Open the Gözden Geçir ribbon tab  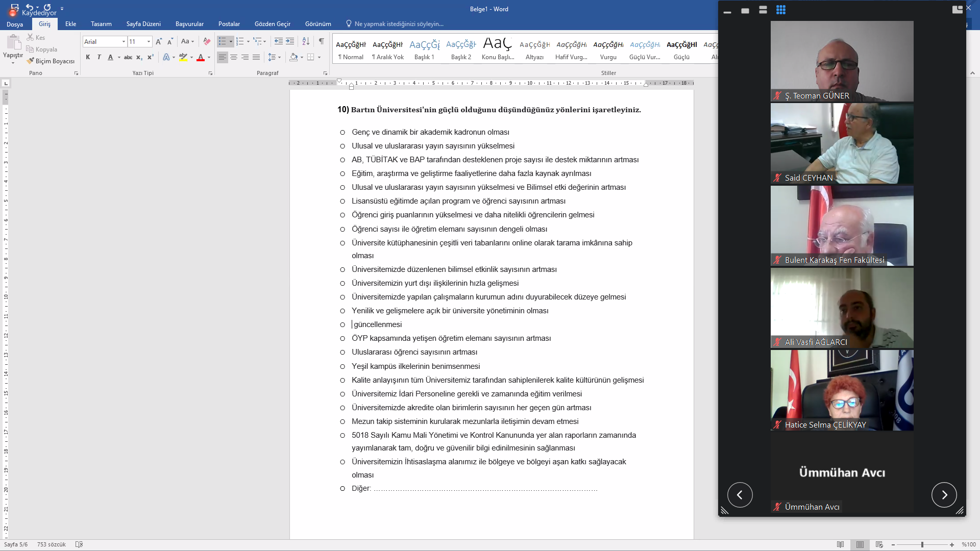(272, 24)
